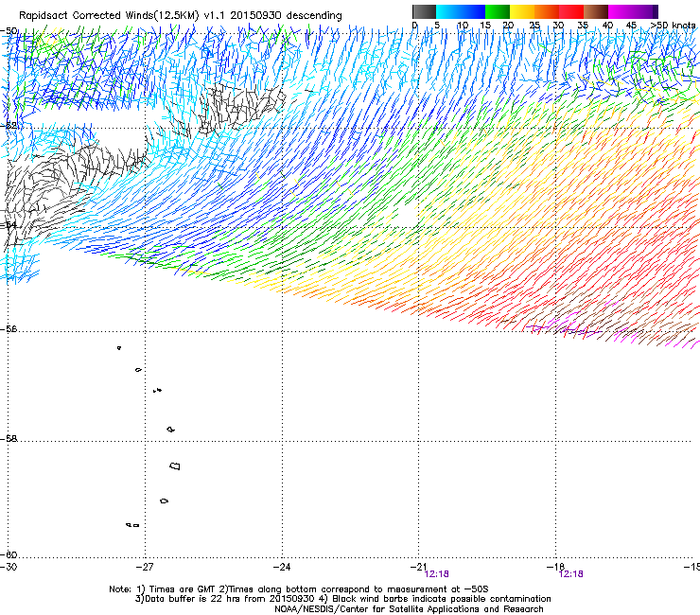
Task: Pick the red 30-35 knots legend swatch
Action: 571,11
